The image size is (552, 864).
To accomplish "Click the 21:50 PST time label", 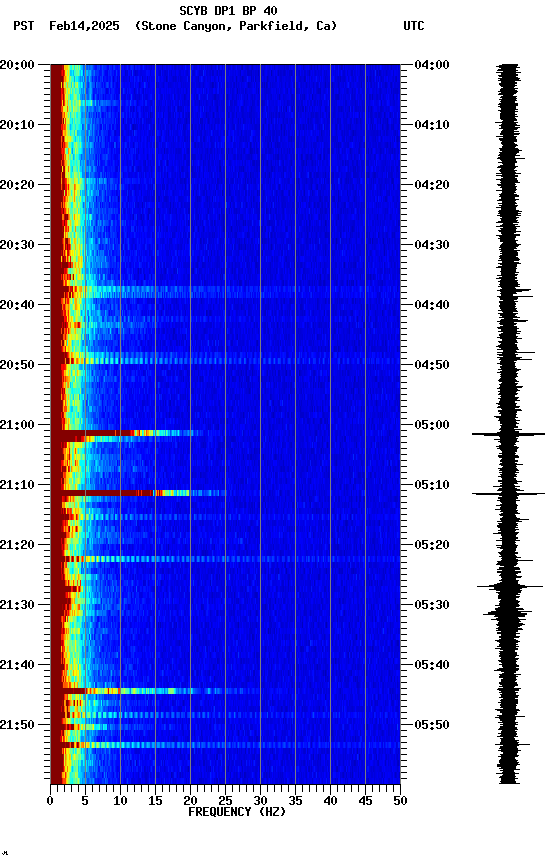I will coord(17,725).
